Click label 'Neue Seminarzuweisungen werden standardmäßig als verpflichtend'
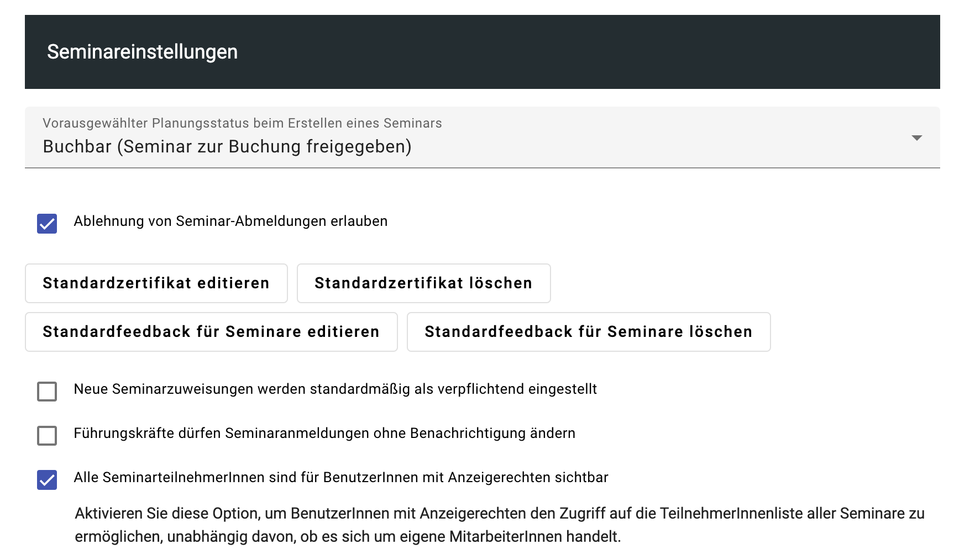975x560 pixels. 335,389
